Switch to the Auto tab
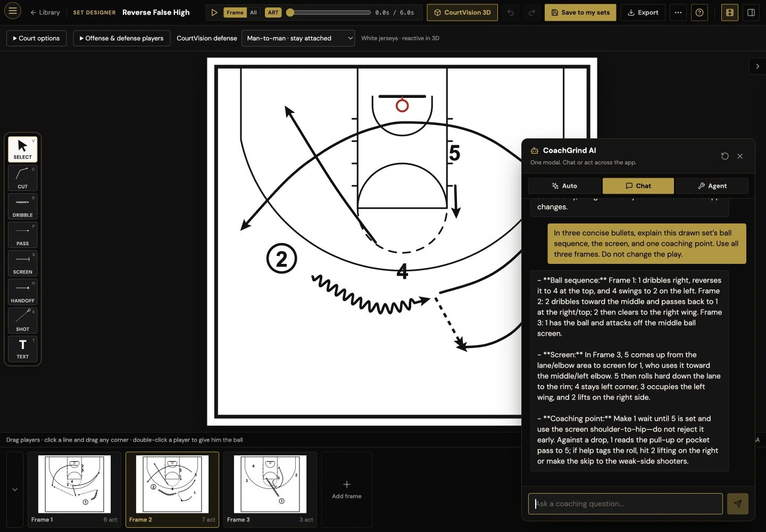Image resolution: width=766 pixels, height=532 pixels. coord(564,186)
